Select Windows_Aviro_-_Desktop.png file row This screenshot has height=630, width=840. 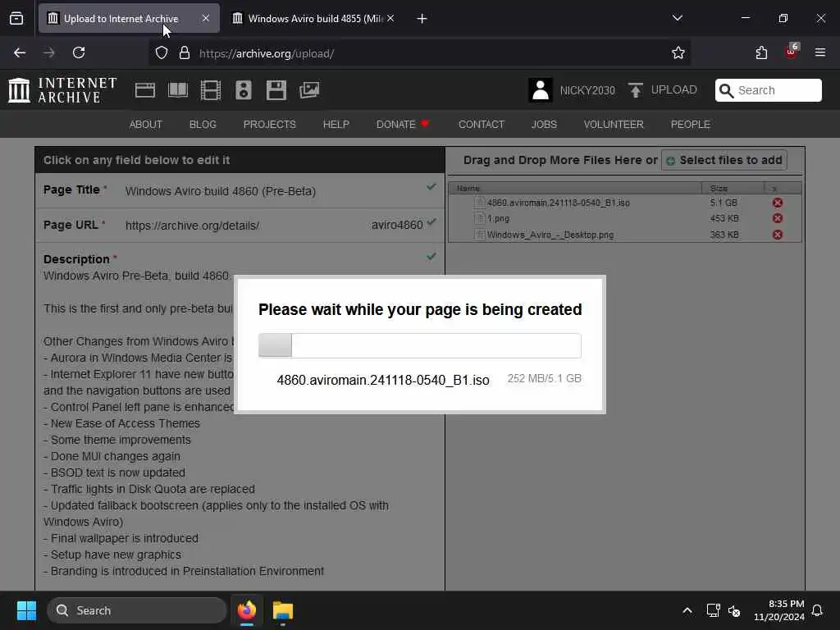(x=624, y=235)
